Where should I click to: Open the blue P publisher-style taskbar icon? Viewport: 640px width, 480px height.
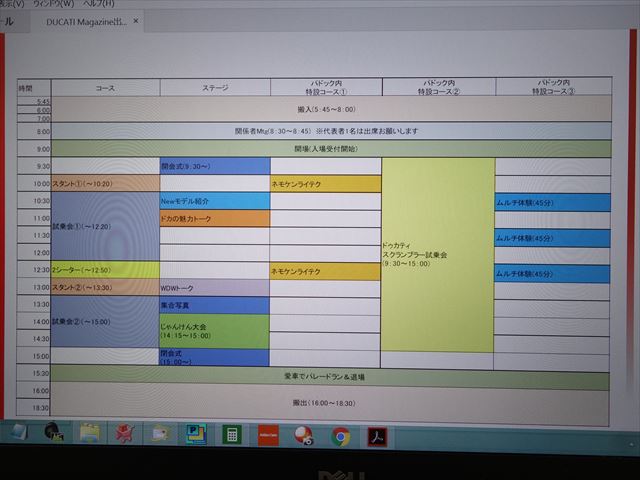196,434
